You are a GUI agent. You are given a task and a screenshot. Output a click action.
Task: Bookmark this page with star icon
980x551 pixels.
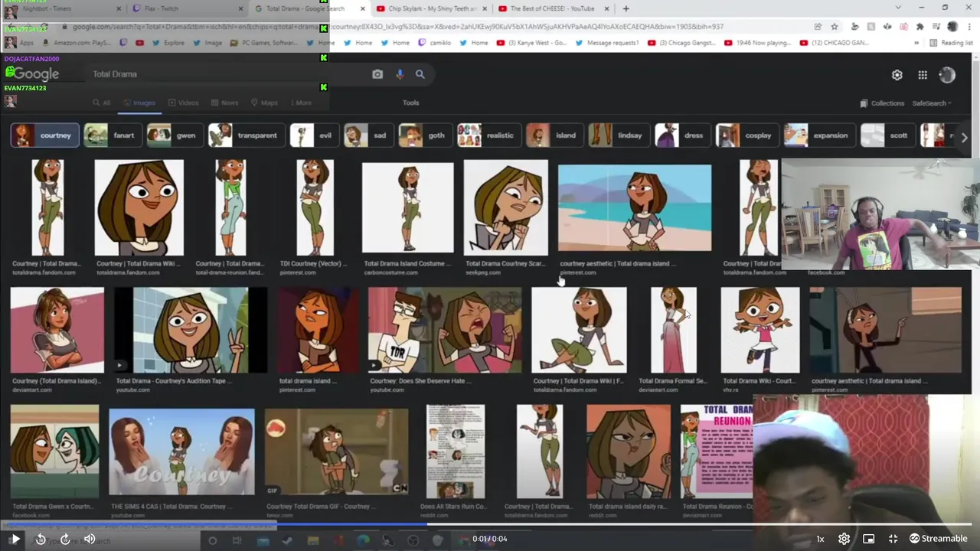835,27
